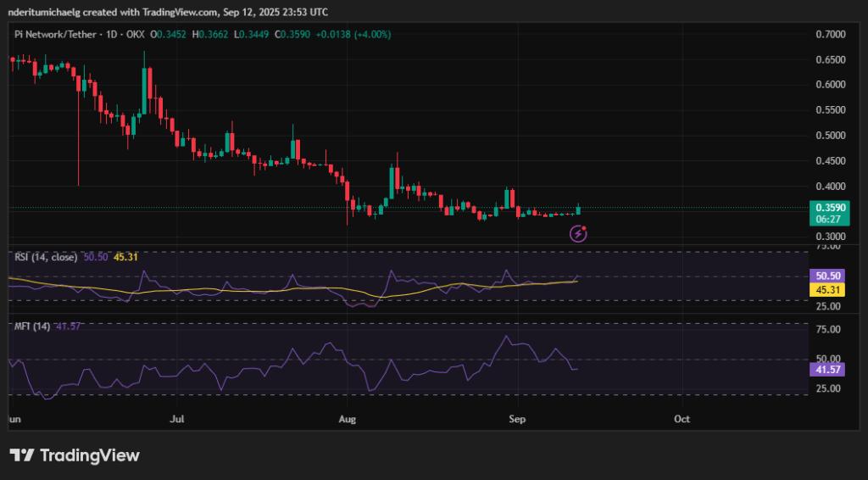
Task: Click the 0.7000 level on price scale
Action: [x=827, y=35]
